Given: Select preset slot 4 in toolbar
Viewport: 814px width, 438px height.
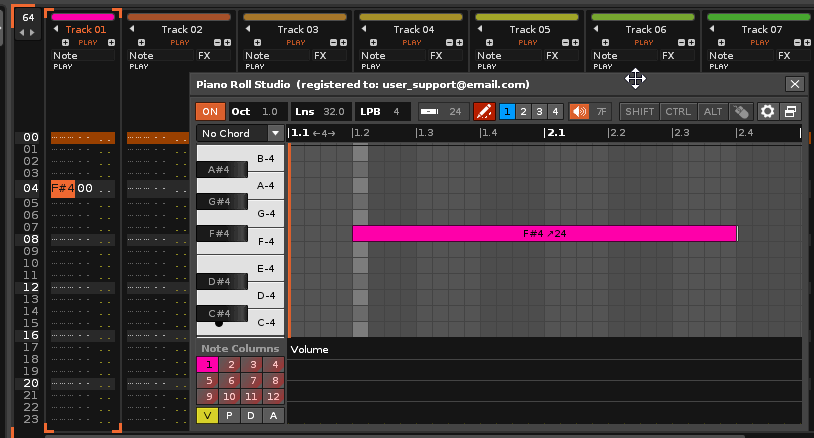Looking at the screenshot, I should 555,112.
